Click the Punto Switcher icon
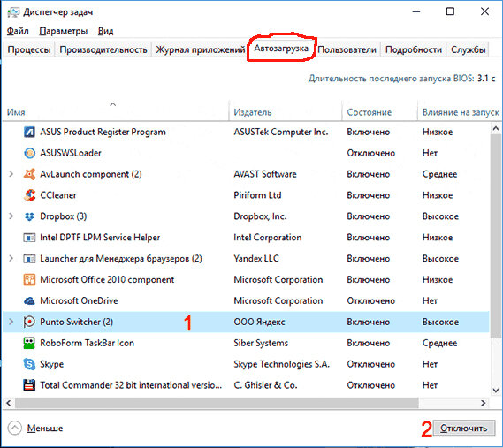The width and height of the screenshot is (503, 448). click(29, 322)
